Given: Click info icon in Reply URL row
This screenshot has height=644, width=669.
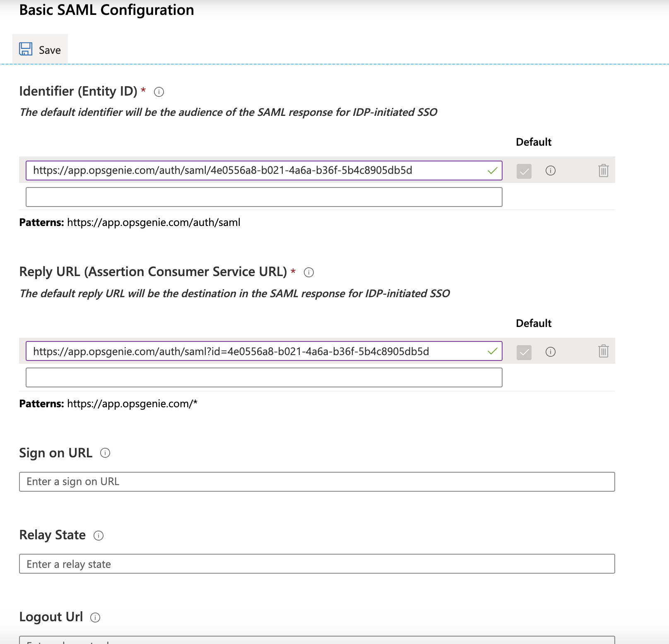Looking at the screenshot, I should click(x=550, y=352).
